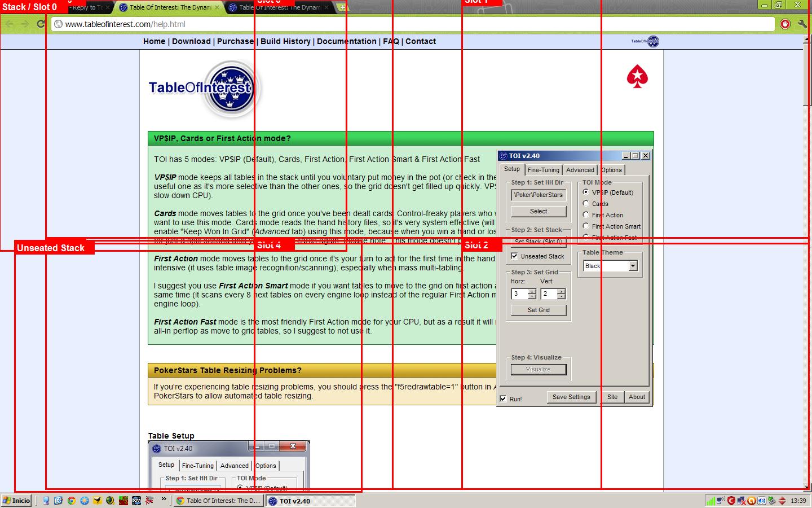Image resolution: width=812 pixels, height=508 pixels.
Task: Click the volume speaker tray icon
Action: pos(762,501)
